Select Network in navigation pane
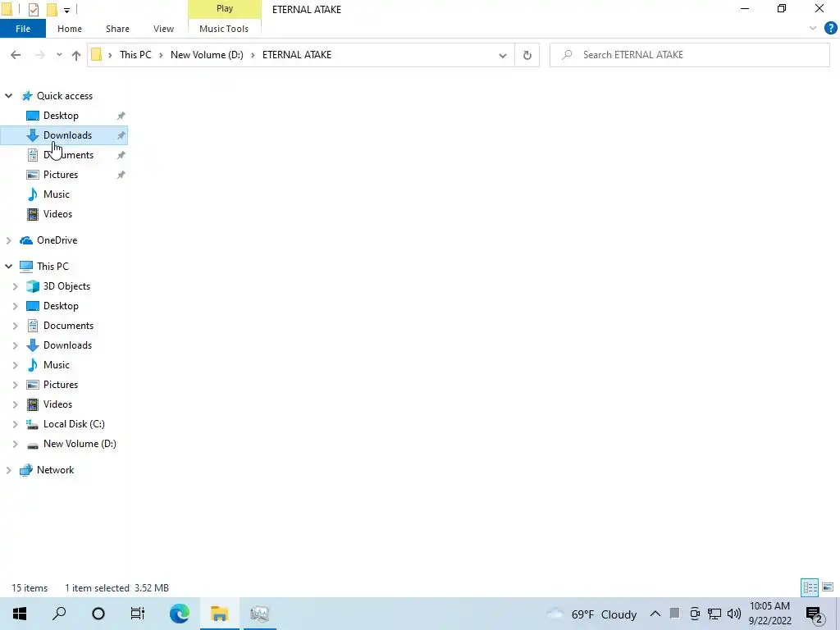The height and width of the screenshot is (630, 840). pos(55,470)
